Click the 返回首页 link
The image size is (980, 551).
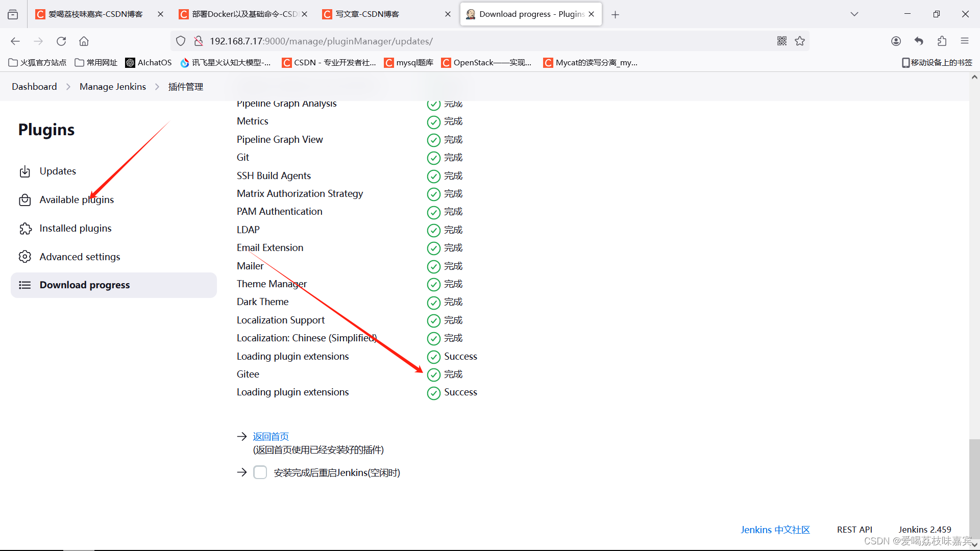[x=271, y=437]
